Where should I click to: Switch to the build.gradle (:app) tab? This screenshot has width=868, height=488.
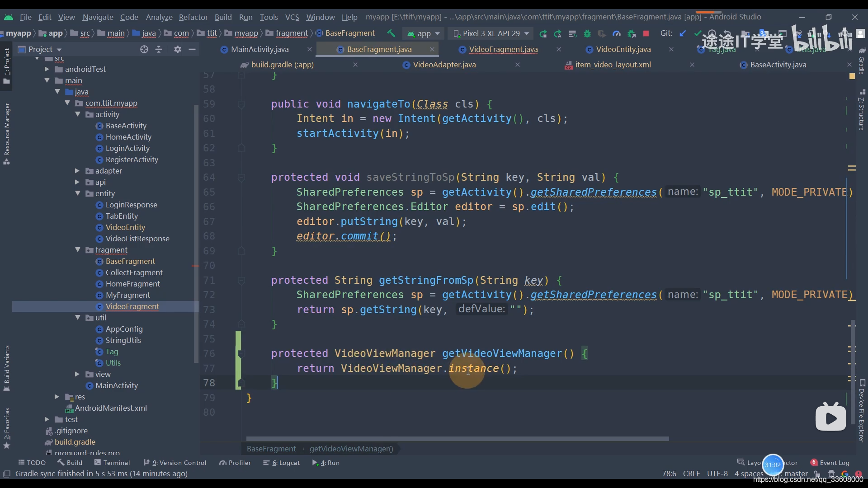[x=282, y=65]
